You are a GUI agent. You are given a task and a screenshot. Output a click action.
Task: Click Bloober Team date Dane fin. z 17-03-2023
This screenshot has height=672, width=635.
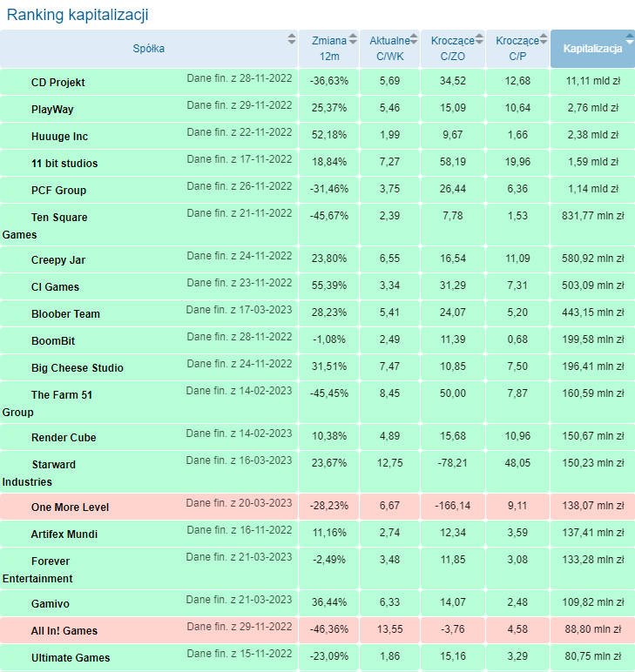(x=239, y=310)
